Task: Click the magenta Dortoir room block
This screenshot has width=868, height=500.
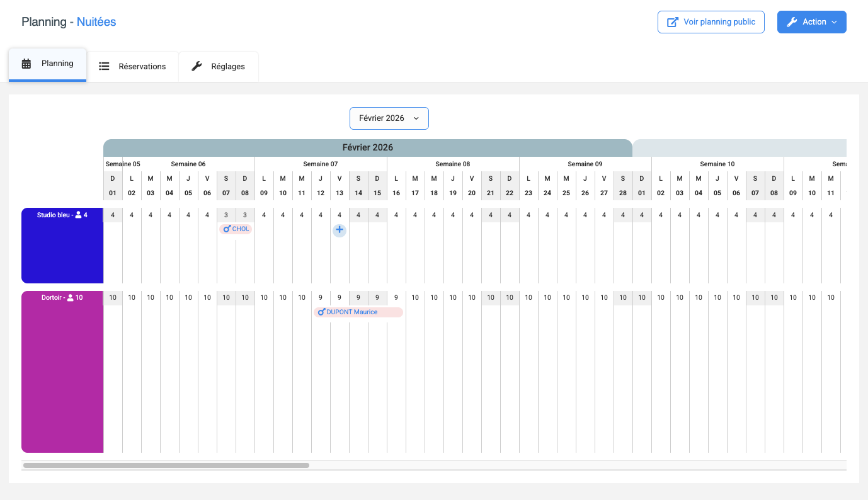Action: (x=62, y=372)
